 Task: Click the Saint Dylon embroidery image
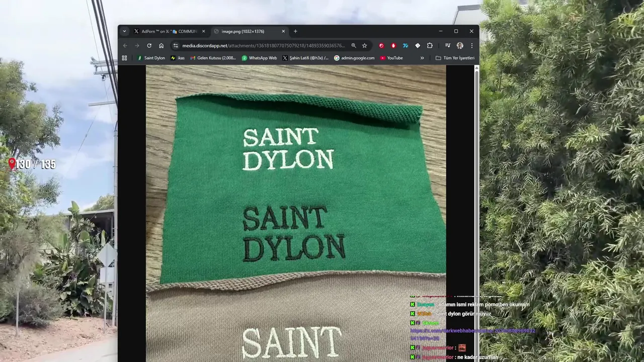click(296, 214)
